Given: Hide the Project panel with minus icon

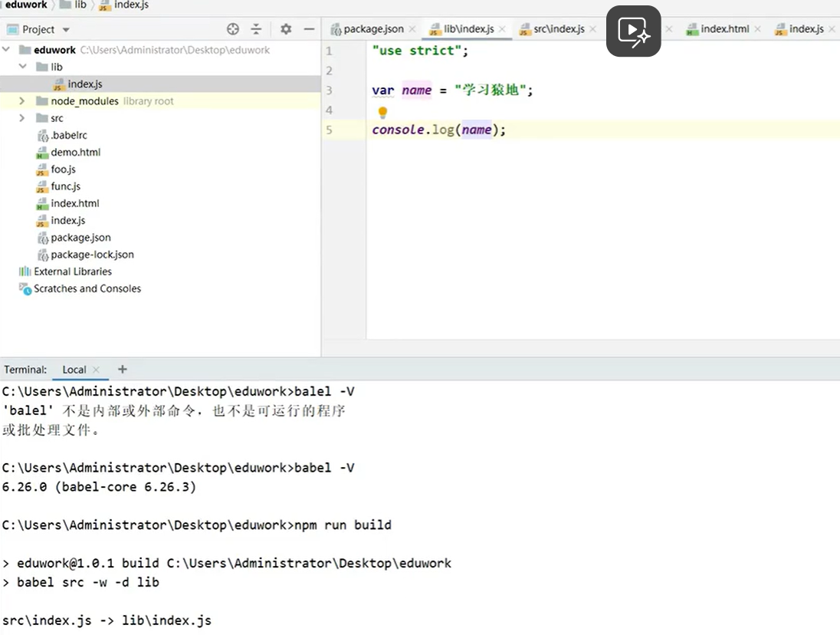Looking at the screenshot, I should 309,29.
